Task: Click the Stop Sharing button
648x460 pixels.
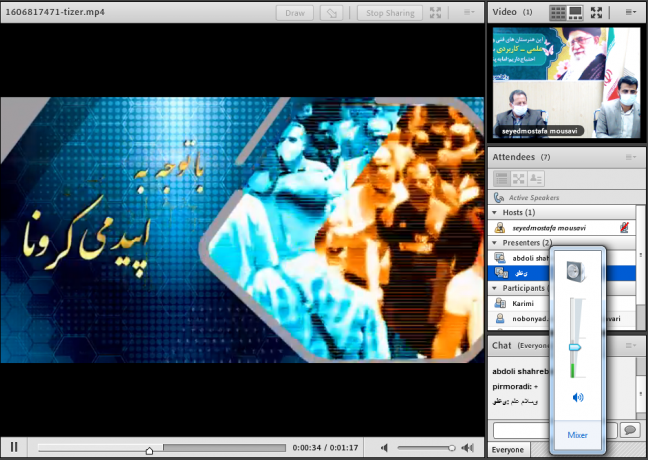Action: [386, 13]
